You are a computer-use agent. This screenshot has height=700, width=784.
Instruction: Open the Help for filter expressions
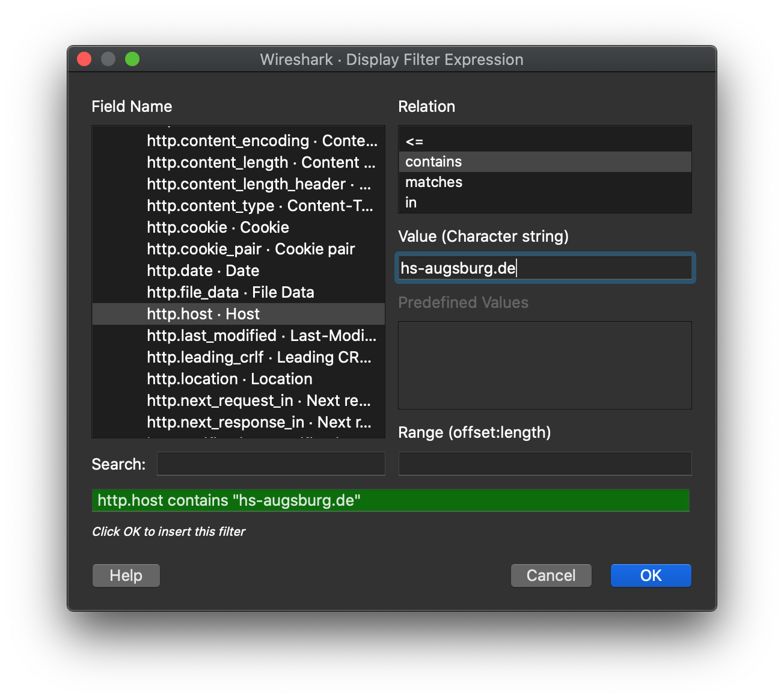(126, 575)
